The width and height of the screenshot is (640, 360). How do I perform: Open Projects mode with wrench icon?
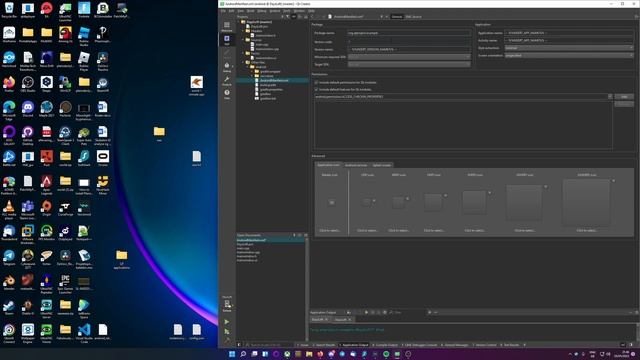227,80
